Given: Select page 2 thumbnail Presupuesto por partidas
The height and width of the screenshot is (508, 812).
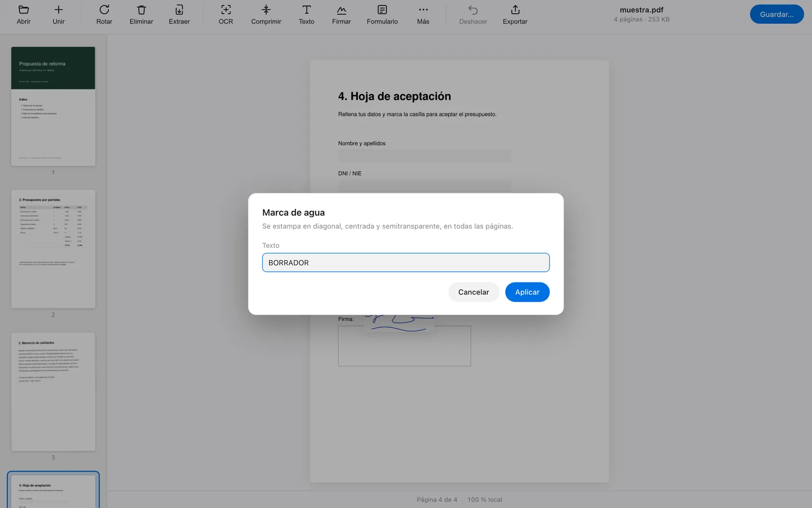Looking at the screenshot, I should 53,249.
